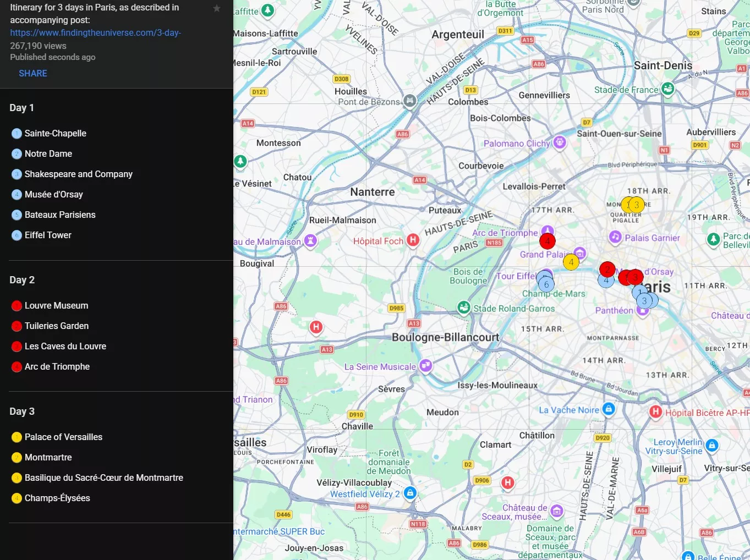The height and width of the screenshot is (560, 750).
Task: Click Palomano Clichy map icon
Action: point(560,142)
